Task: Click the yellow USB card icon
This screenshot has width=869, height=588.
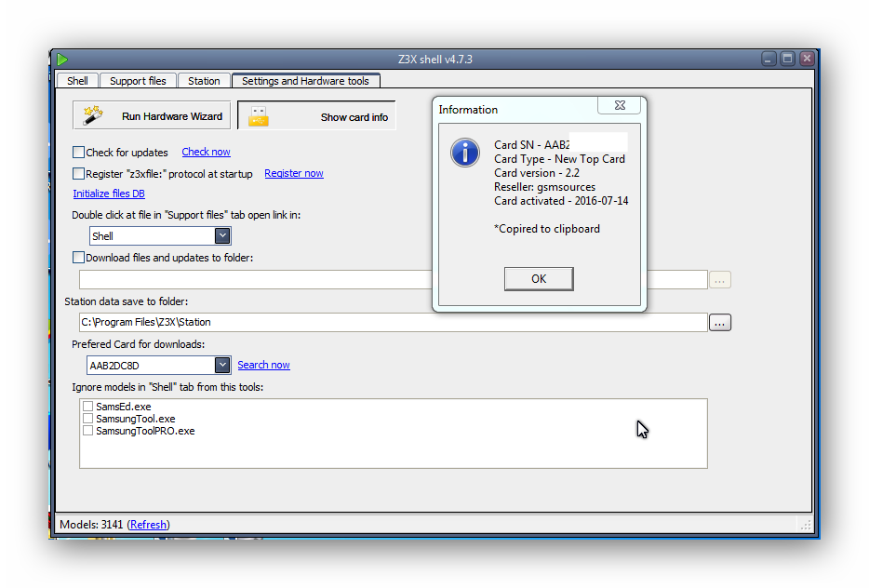Action: point(259,117)
